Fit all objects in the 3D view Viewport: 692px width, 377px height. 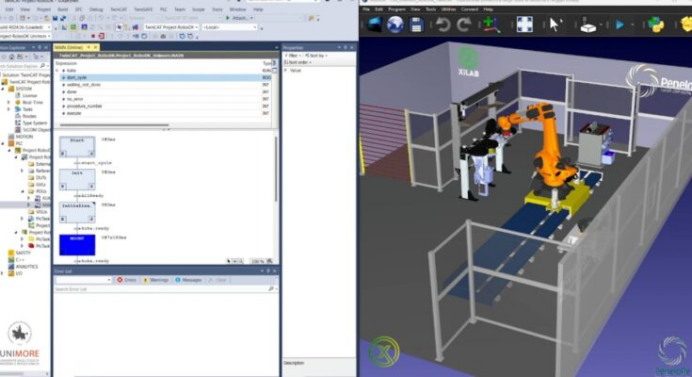(524, 24)
